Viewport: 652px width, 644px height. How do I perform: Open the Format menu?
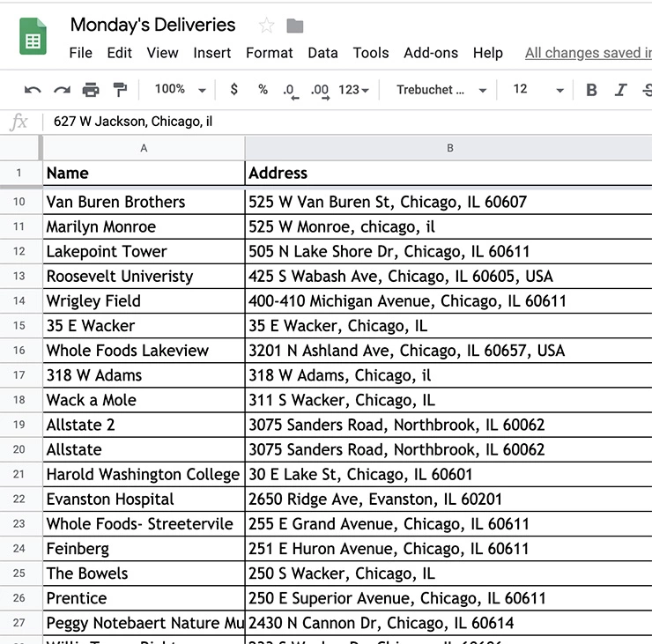[x=270, y=53]
